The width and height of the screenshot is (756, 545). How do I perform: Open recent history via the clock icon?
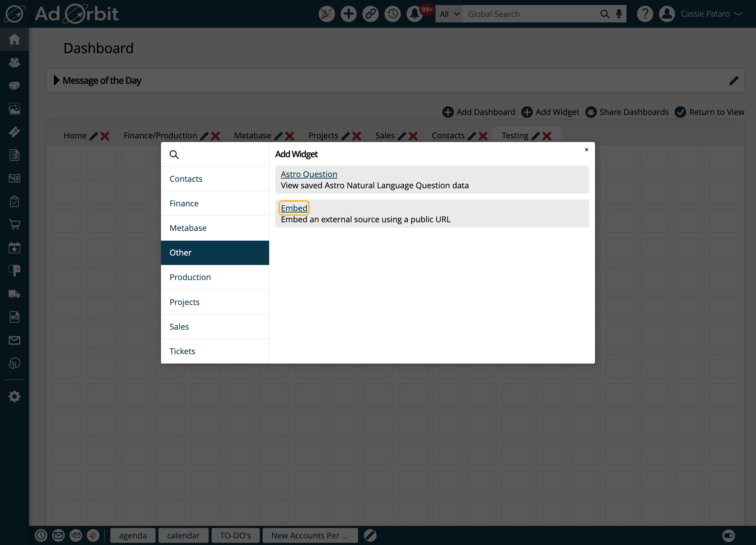(392, 13)
